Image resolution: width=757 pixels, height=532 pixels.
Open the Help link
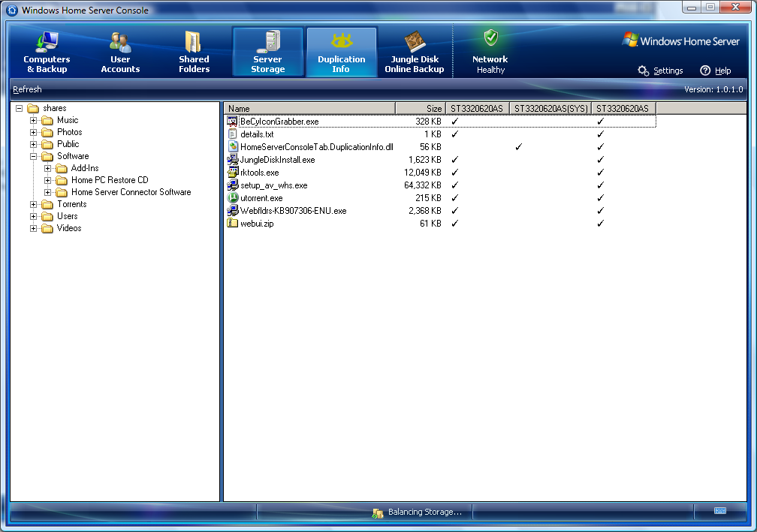[x=716, y=71]
